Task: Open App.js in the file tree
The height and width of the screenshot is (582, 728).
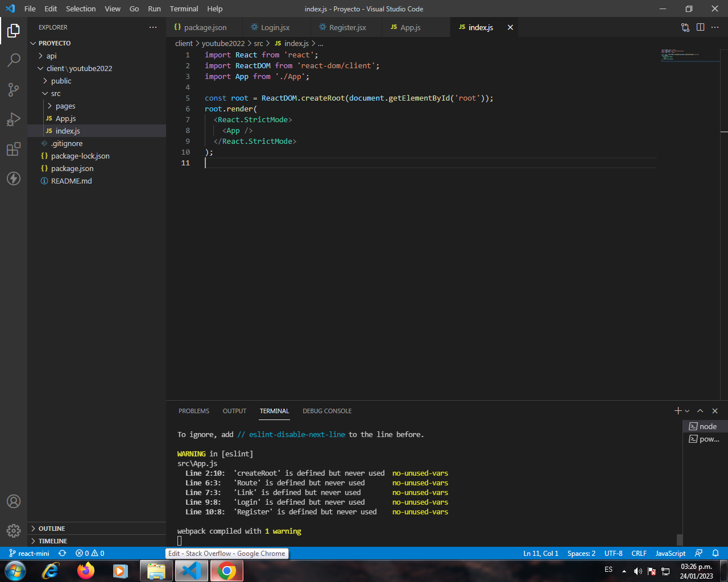Action: click(x=97, y=118)
